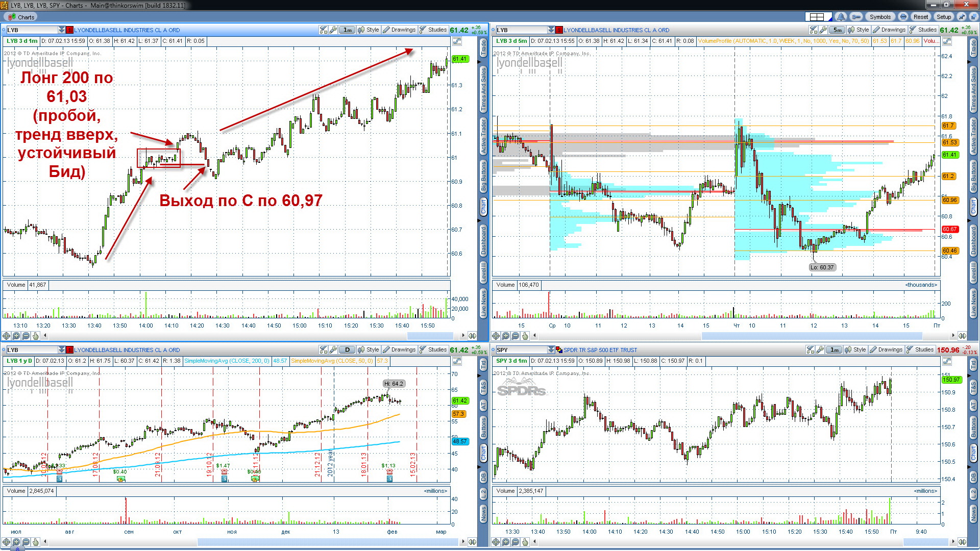Change the 1m timeframe on top-left chart
This screenshot has height=551, width=980.
pyautogui.click(x=348, y=30)
